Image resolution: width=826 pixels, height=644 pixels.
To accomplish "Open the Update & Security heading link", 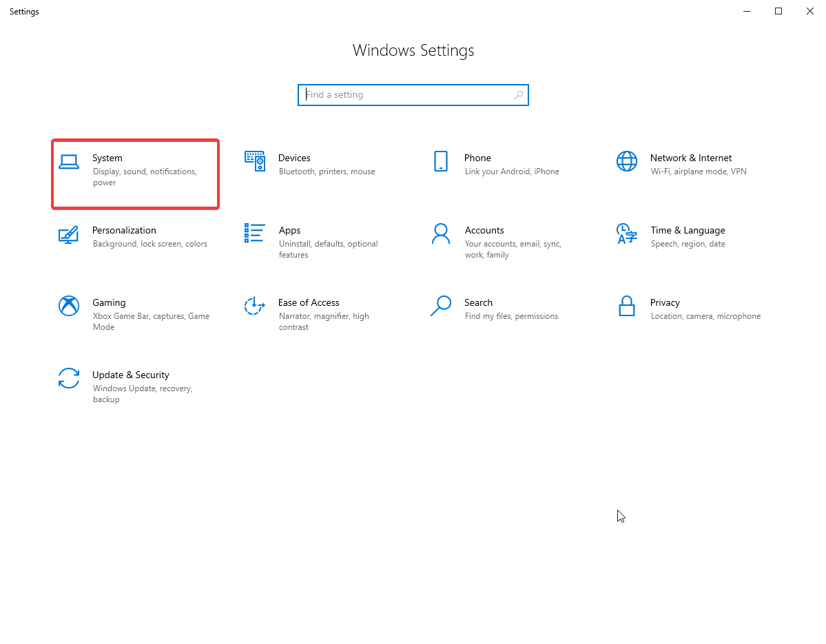I will coord(131,375).
